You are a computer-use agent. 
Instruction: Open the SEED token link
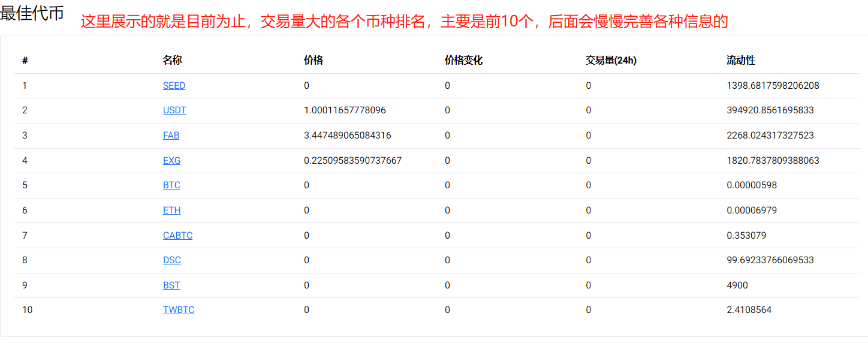(x=174, y=86)
